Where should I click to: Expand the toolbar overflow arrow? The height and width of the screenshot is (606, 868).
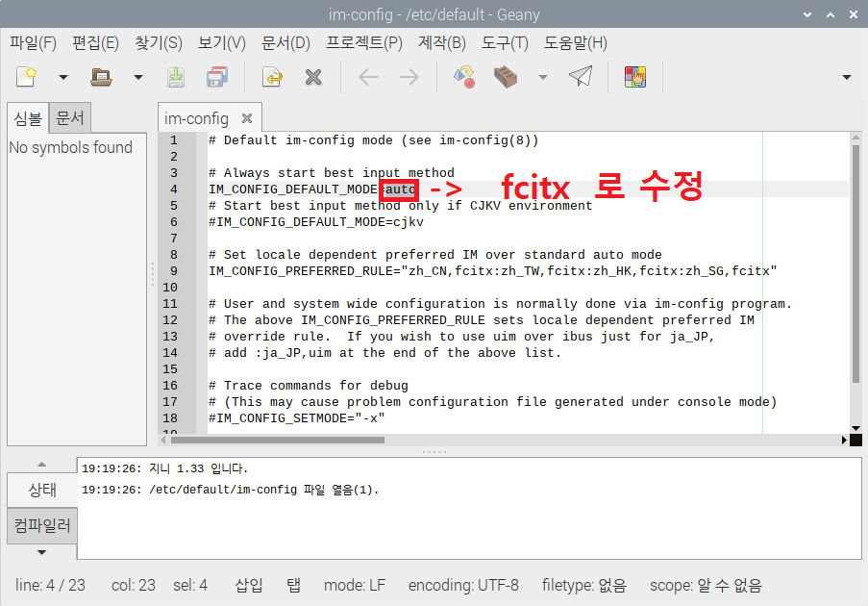point(847,78)
